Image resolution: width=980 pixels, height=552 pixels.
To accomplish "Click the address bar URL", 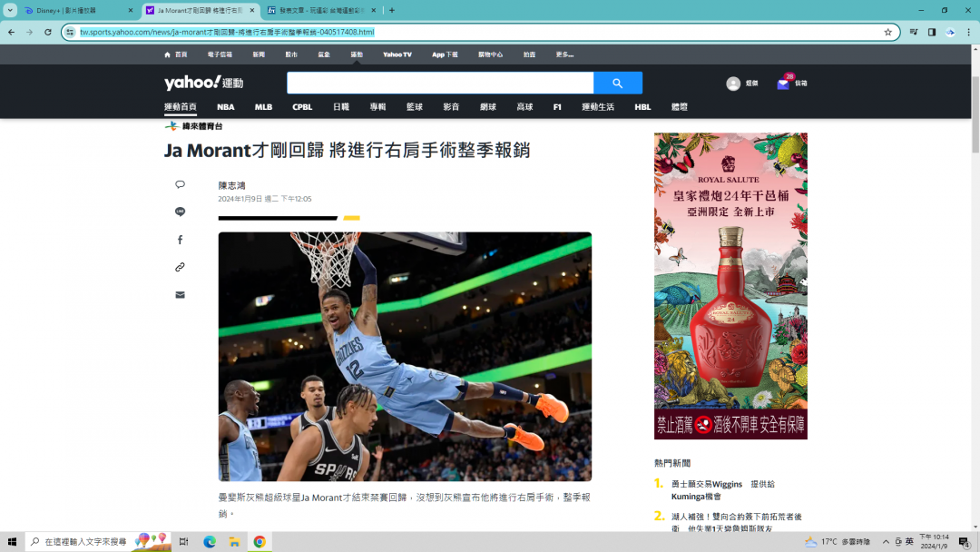I will point(228,32).
